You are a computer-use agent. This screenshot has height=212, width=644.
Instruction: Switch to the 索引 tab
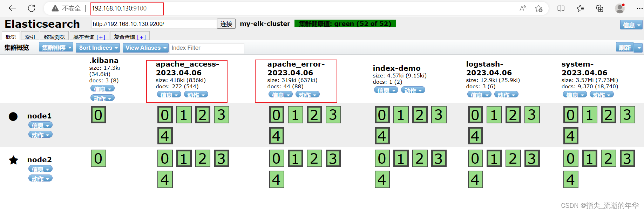(30, 36)
